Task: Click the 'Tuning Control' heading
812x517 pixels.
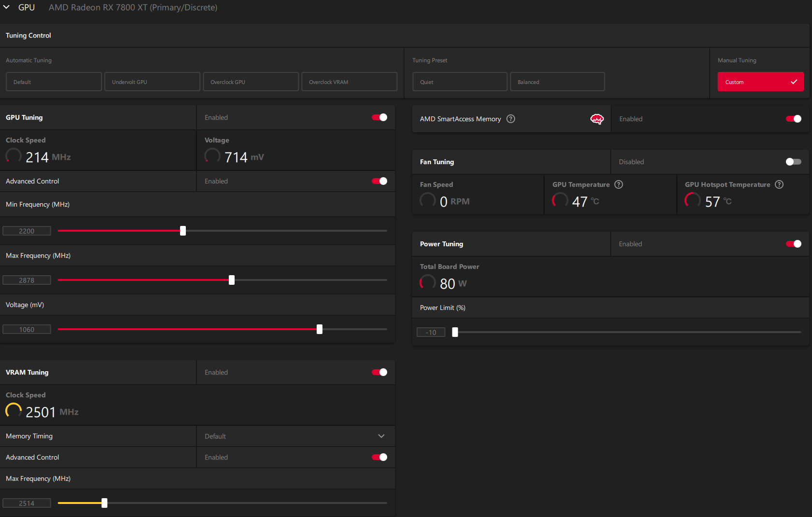Action: coord(28,35)
